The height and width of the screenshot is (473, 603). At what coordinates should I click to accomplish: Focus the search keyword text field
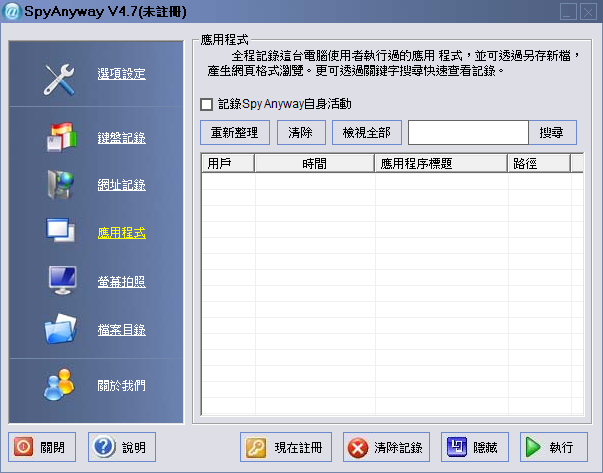point(467,132)
